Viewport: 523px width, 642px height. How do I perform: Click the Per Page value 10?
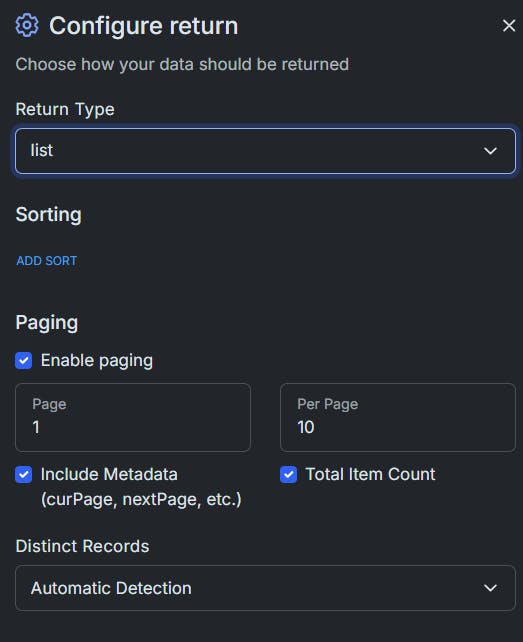pyautogui.click(x=306, y=427)
